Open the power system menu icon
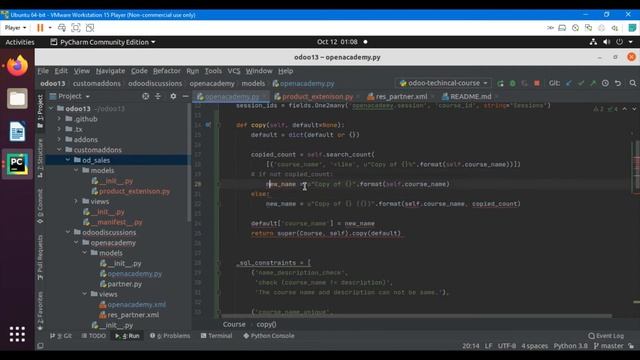This screenshot has height=360, width=640. click(620, 42)
